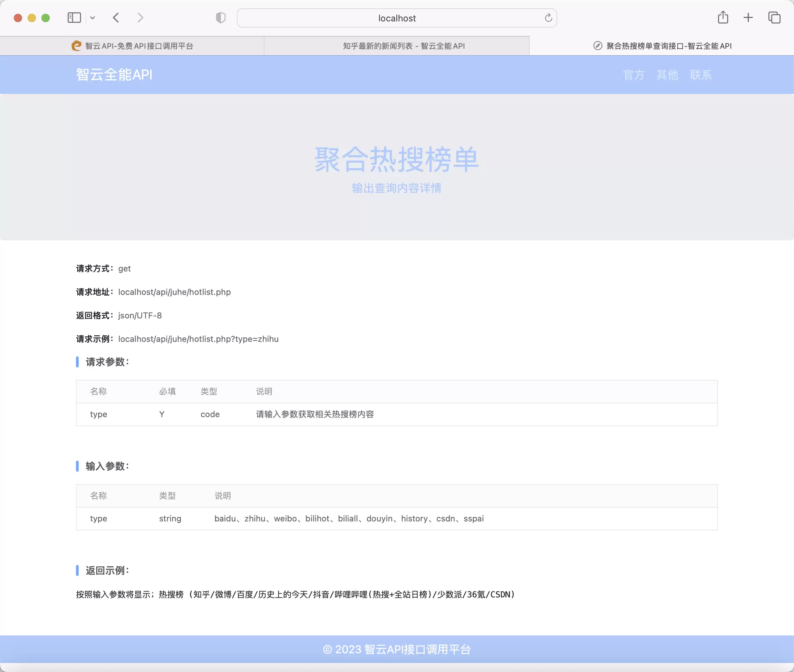Reload the page with refresh icon
Viewport: 794px width, 672px height.
point(548,18)
